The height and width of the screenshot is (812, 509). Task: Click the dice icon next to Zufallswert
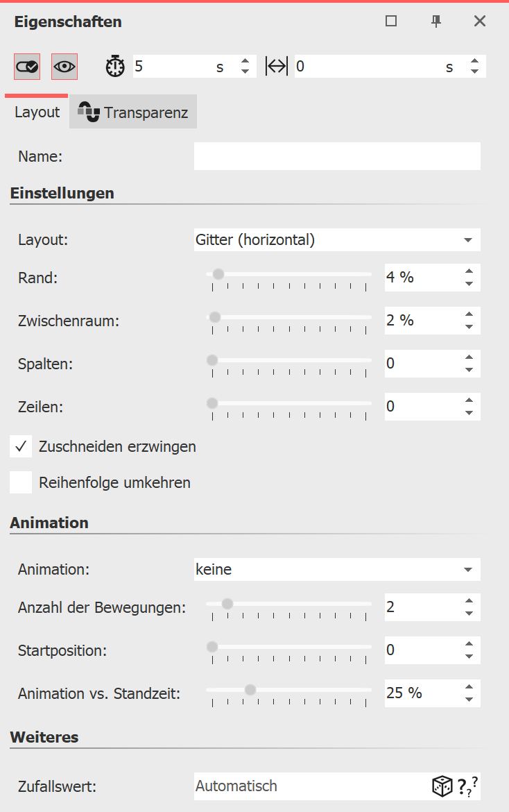point(442,786)
